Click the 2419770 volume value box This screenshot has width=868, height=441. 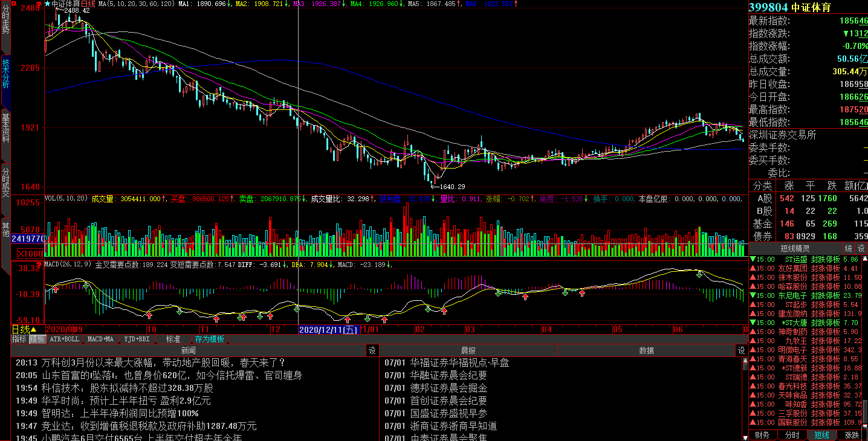pyautogui.click(x=27, y=239)
